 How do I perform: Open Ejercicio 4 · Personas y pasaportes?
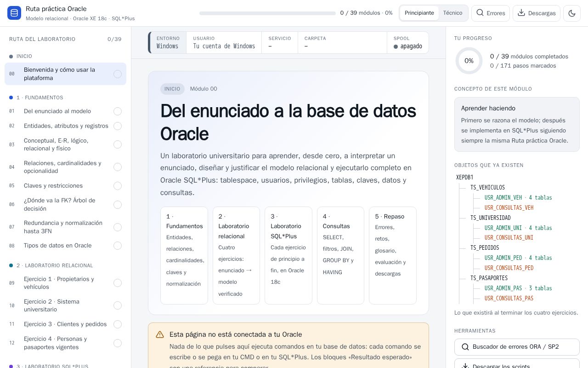click(x=65, y=343)
